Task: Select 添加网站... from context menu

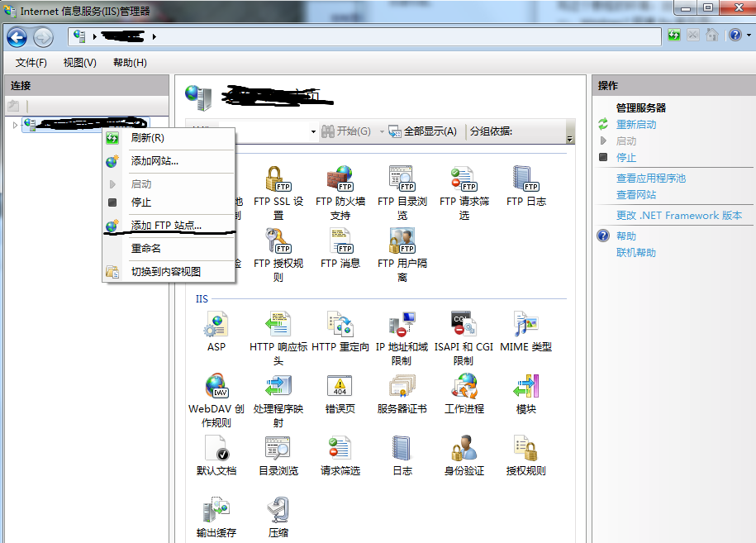Action: click(x=169, y=161)
